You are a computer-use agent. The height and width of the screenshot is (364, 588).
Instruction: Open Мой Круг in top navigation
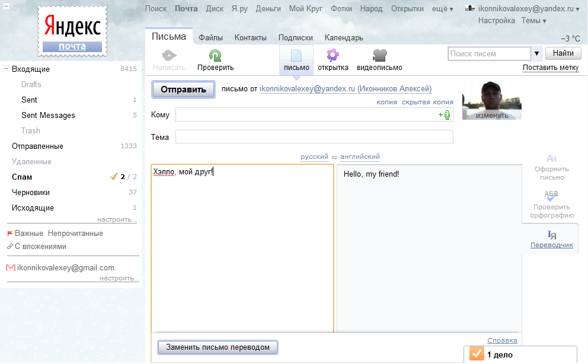[306, 9]
